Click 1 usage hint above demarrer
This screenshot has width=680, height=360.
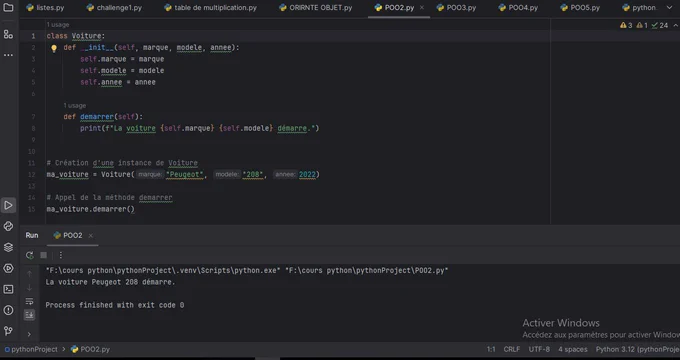click(75, 105)
